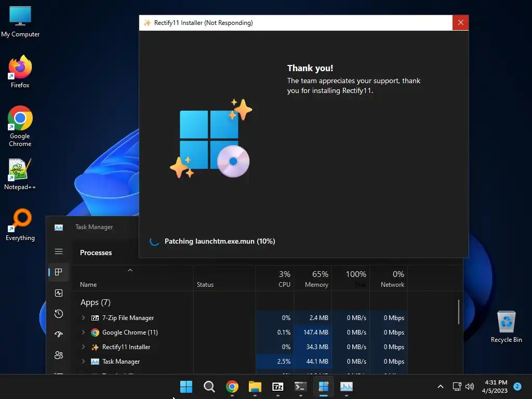Click 7-Zip's 2.4 MB memory value
The image size is (532, 399).
pyautogui.click(x=318, y=318)
